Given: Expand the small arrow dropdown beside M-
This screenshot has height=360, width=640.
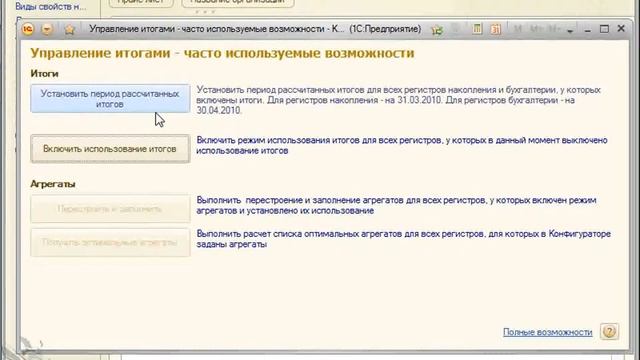Looking at the screenshot, I should 570,31.
